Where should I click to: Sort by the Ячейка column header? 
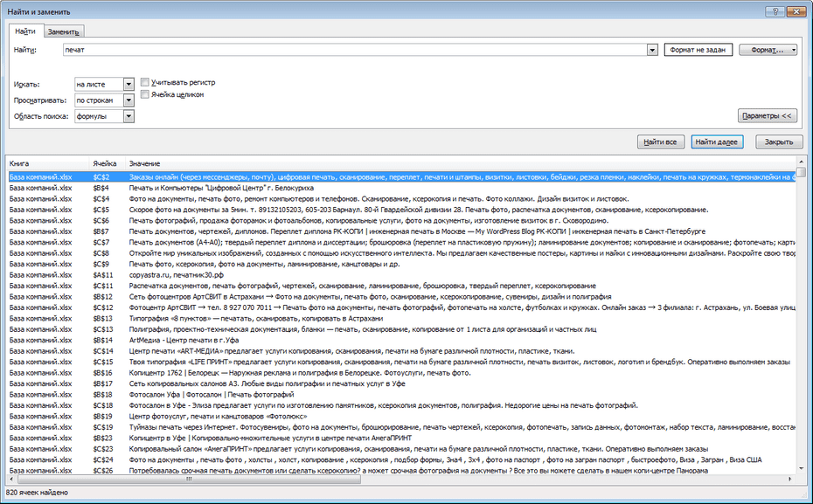(x=107, y=163)
